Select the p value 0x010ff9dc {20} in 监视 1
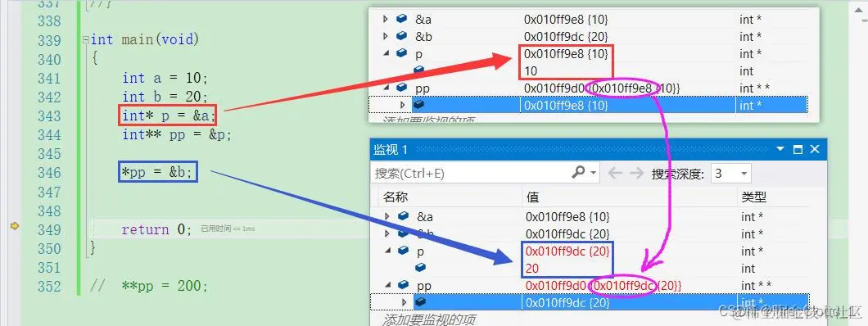 click(x=567, y=251)
